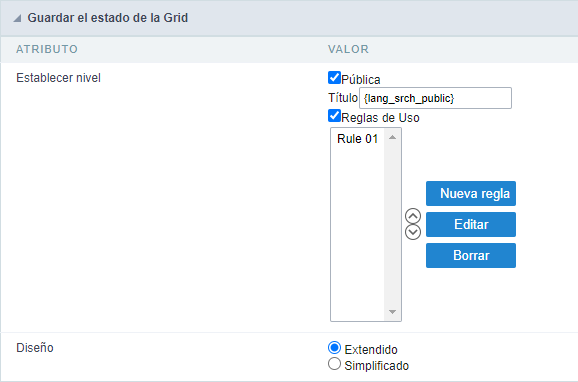Click the rules list scroll down arrow

coord(392,312)
